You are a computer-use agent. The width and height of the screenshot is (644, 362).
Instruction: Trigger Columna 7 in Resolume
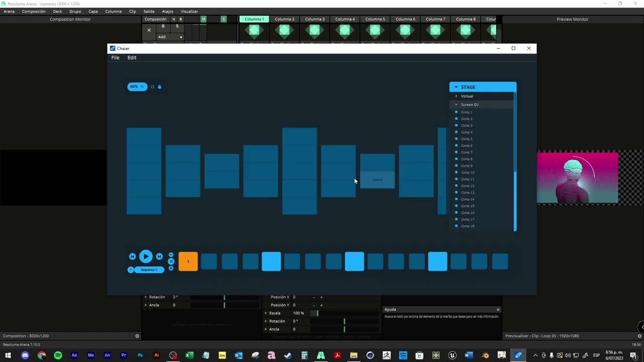pyautogui.click(x=435, y=19)
